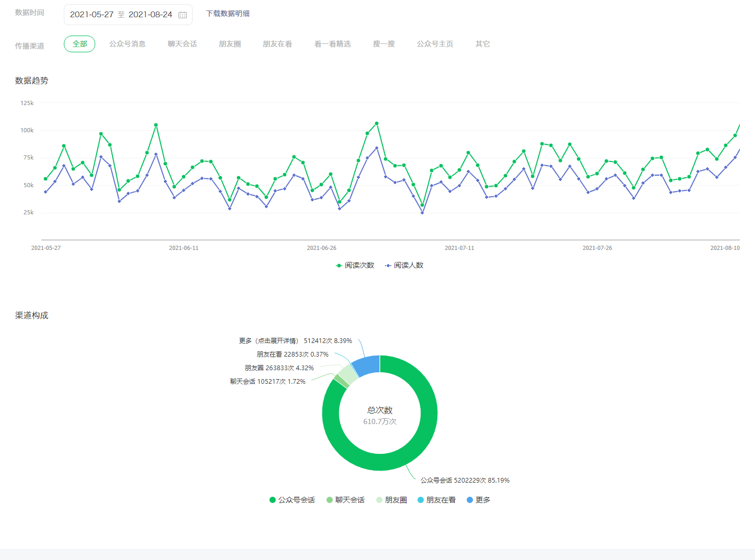Select the 全部 channel filter
Image resolution: width=755 pixels, height=560 pixels.
tap(80, 44)
